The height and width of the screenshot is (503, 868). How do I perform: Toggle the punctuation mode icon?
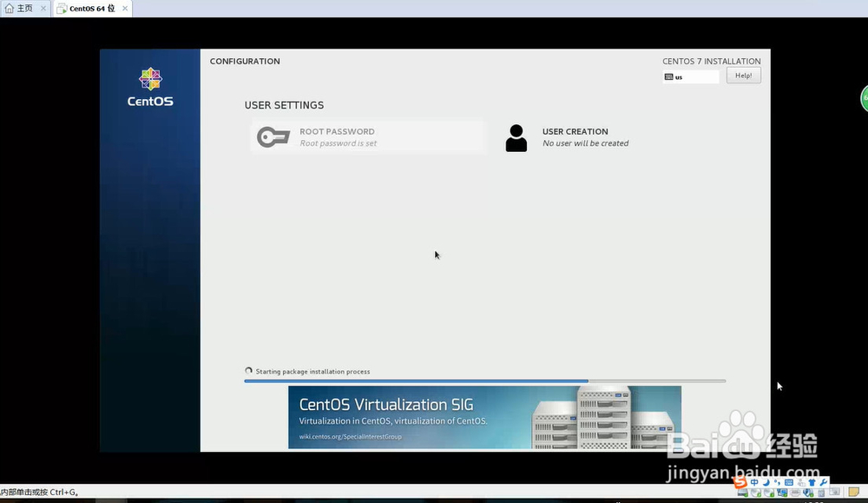[x=777, y=482]
